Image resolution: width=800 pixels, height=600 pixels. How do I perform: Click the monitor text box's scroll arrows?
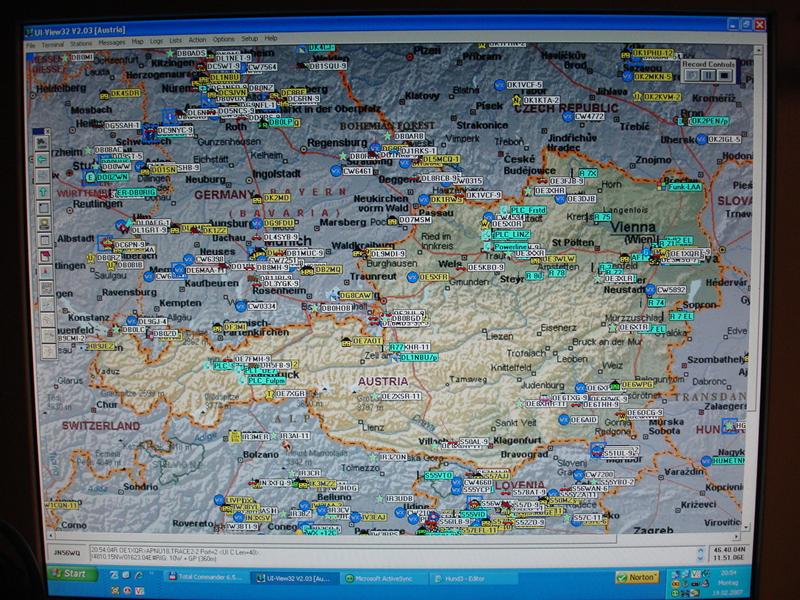pos(701,554)
